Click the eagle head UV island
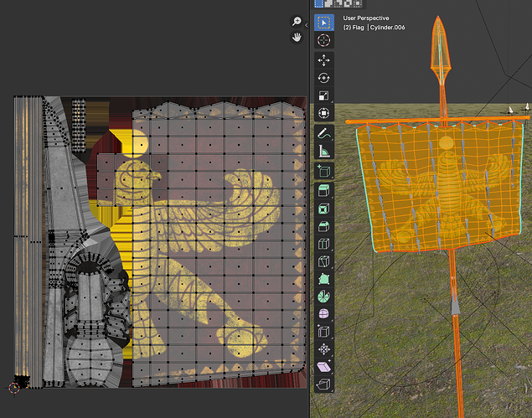 pos(132,180)
